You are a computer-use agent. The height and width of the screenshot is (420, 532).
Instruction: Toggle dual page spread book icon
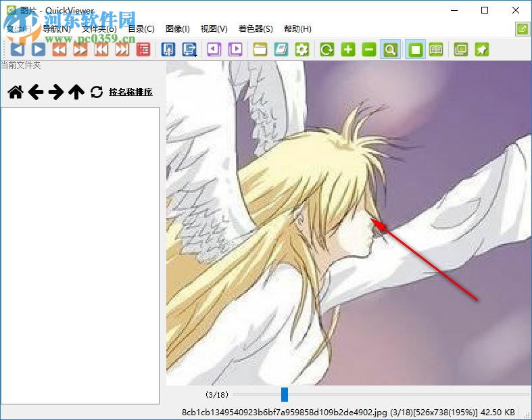click(x=436, y=49)
